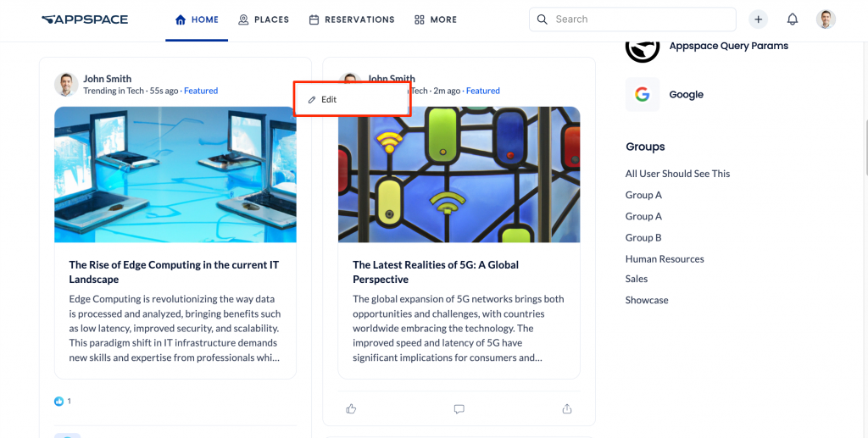This screenshot has height=438, width=868.
Task: Comment on the 5G article post
Action: (x=459, y=408)
